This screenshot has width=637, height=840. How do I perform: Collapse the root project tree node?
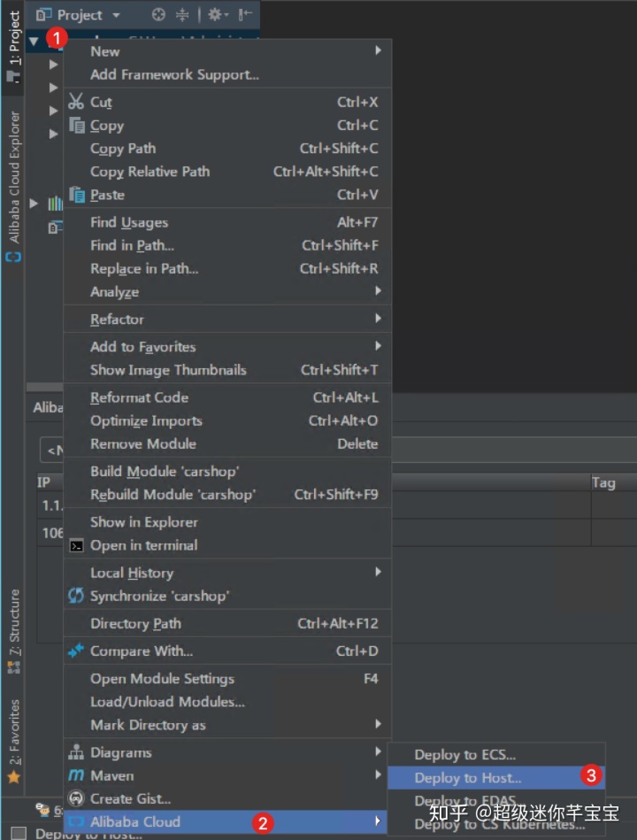[x=34, y=41]
